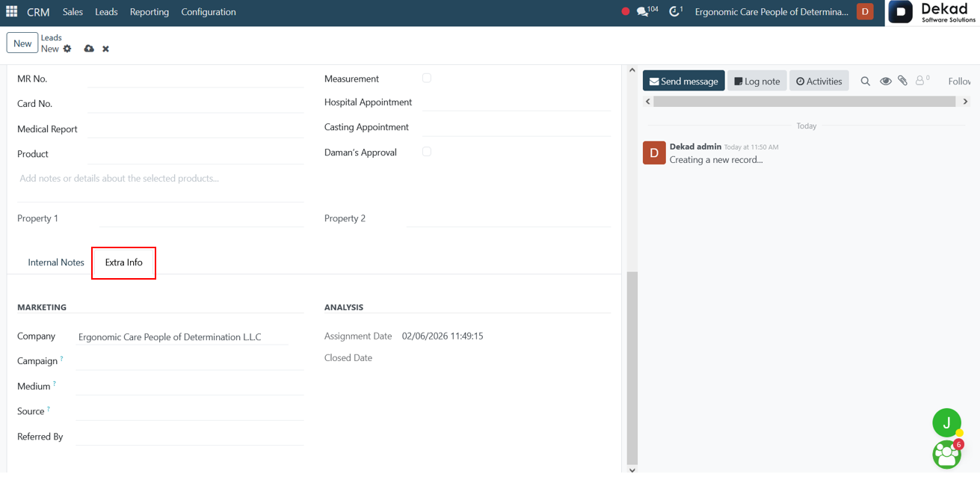The height and width of the screenshot is (477, 980).
Task: Click the Dekad Software Solutions logo
Action: pos(933,13)
